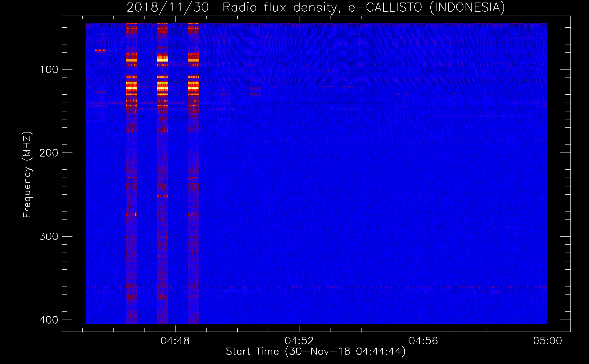This screenshot has width=589, height=364.
Task: Click the 04:48 time tick label
Action: (175, 341)
